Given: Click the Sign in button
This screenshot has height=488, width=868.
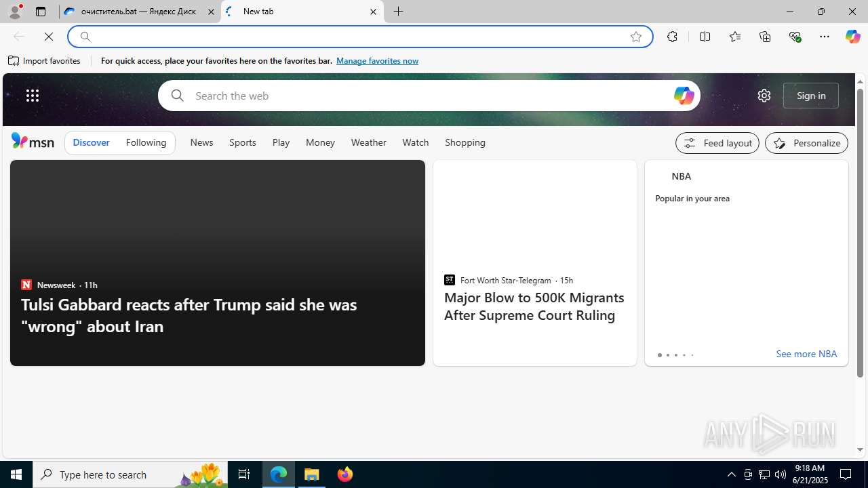Looking at the screenshot, I should pyautogui.click(x=811, y=96).
